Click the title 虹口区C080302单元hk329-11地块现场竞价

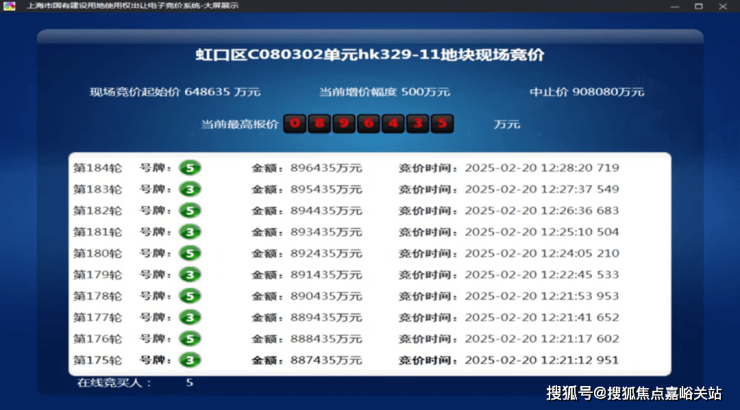coord(370,55)
